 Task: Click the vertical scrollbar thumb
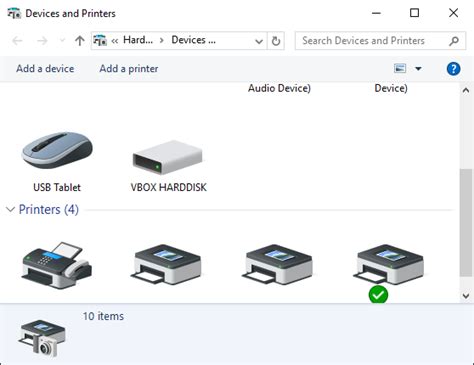tap(466, 223)
